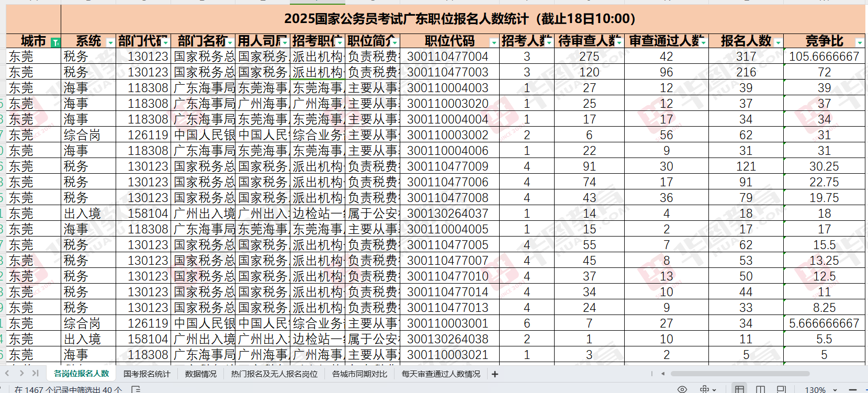Select 出入境 cell in row with 300130264037
This screenshot has height=393, width=868.
pos(88,214)
